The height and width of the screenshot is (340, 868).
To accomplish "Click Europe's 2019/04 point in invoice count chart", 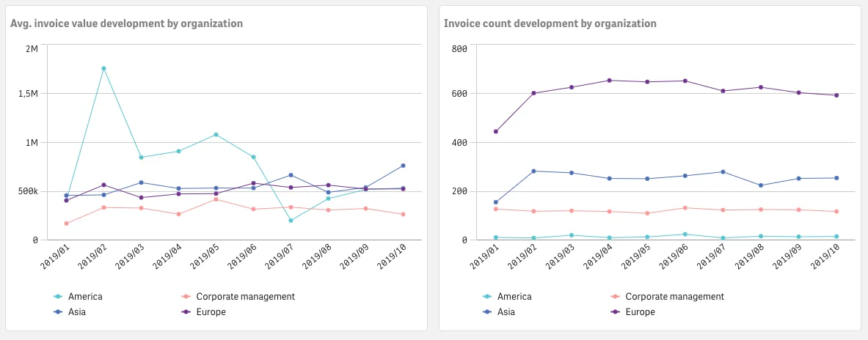I will [x=610, y=81].
